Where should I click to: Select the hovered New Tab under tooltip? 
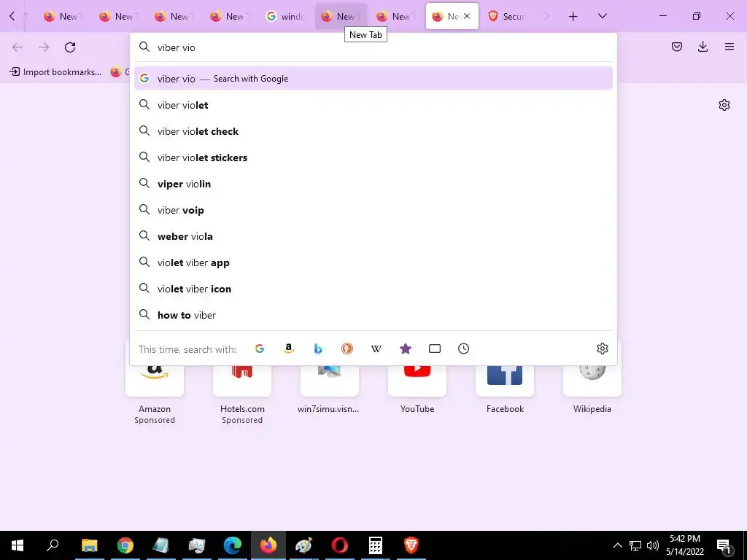click(341, 16)
